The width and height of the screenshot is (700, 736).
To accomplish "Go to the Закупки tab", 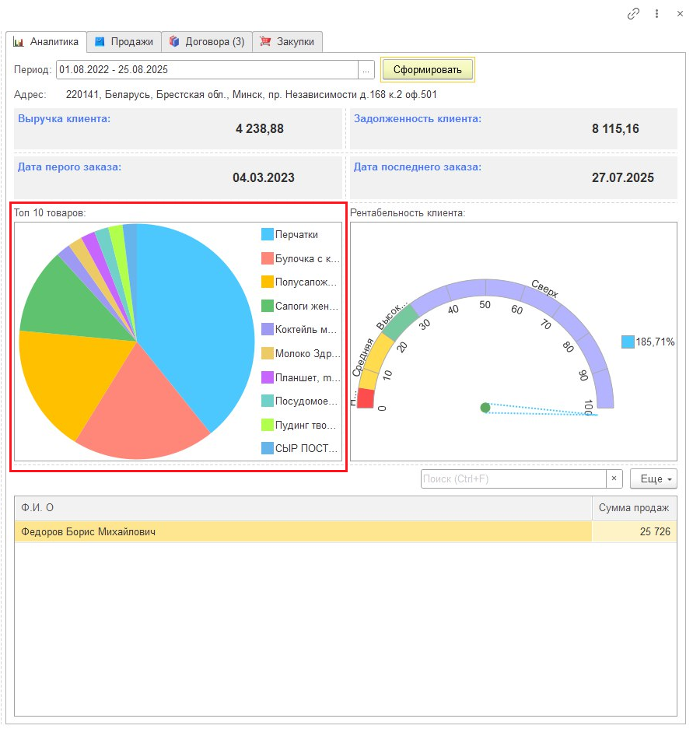I will click(x=287, y=41).
